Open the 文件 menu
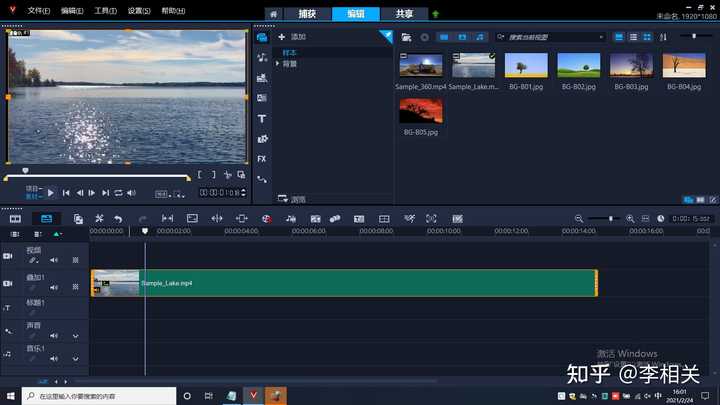 [x=38, y=10]
